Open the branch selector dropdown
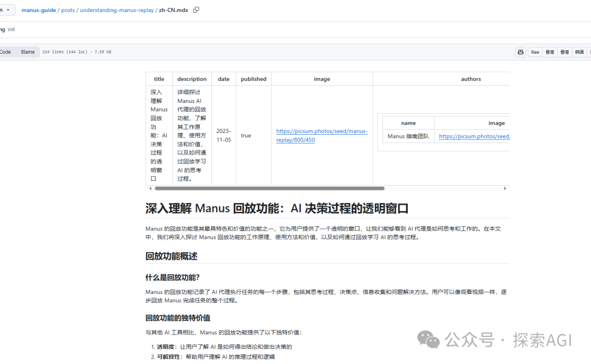The image size is (591, 364). (x=5, y=10)
